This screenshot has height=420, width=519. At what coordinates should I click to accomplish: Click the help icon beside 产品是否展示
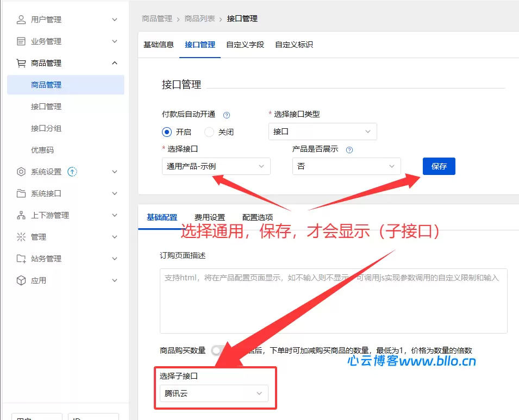click(349, 150)
